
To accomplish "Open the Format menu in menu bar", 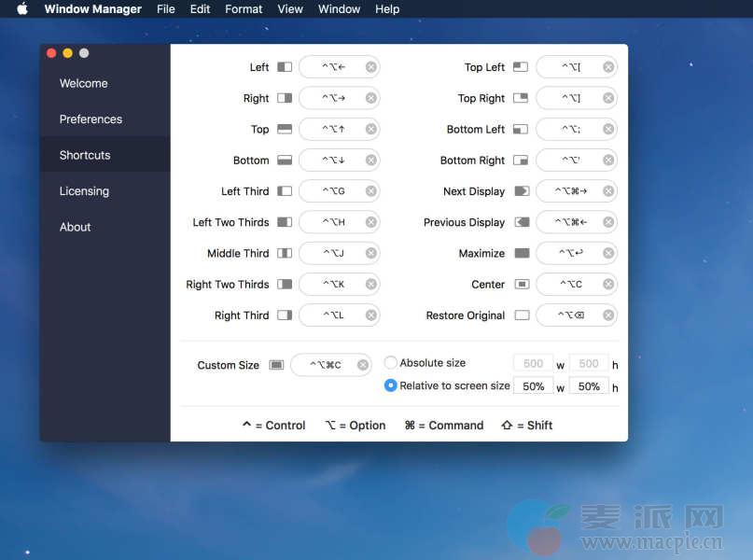I will (x=244, y=9).
